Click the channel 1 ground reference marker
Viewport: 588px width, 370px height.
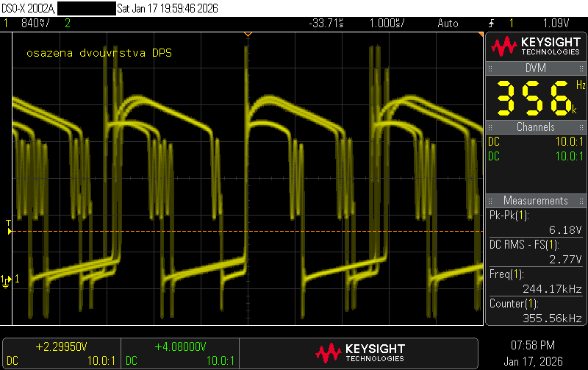point(7,280)
